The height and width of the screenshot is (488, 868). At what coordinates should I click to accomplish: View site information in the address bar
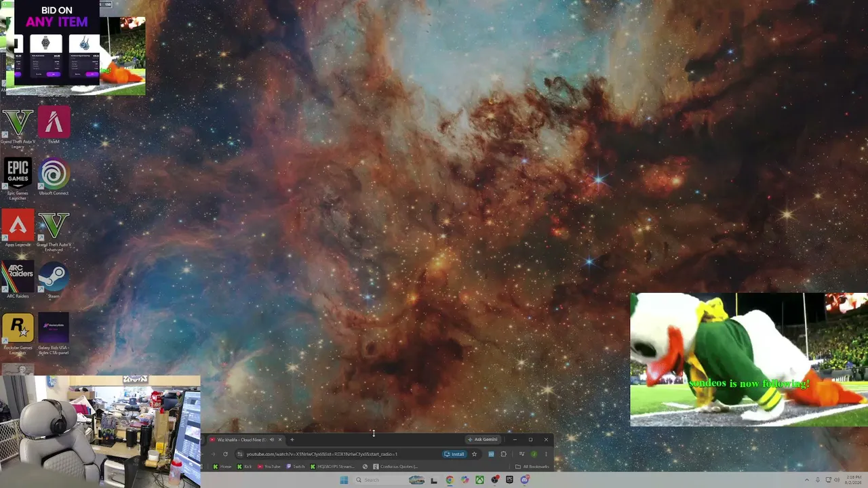click(x=240, y=454)
